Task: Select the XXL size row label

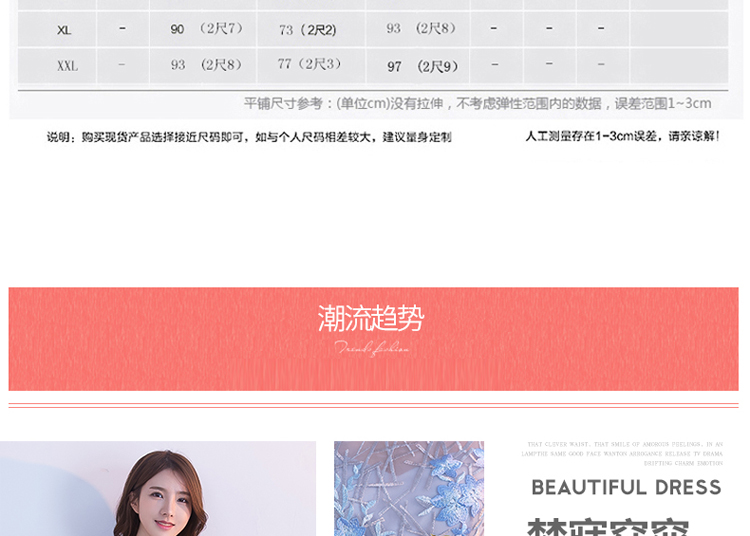Action: pyautogui.click(x=67, y=66)
